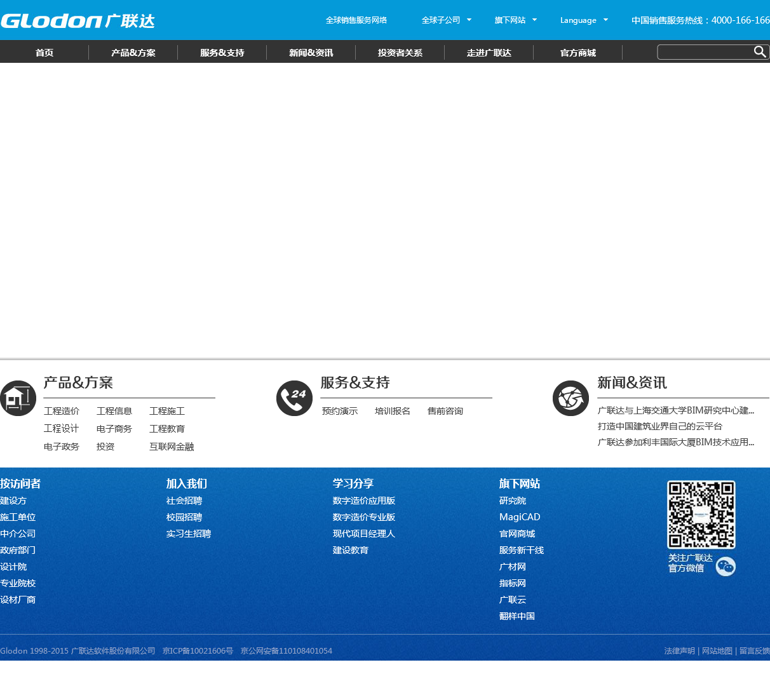
Task: Click the 工程教育 link
Action: click(x=167, y=429)
